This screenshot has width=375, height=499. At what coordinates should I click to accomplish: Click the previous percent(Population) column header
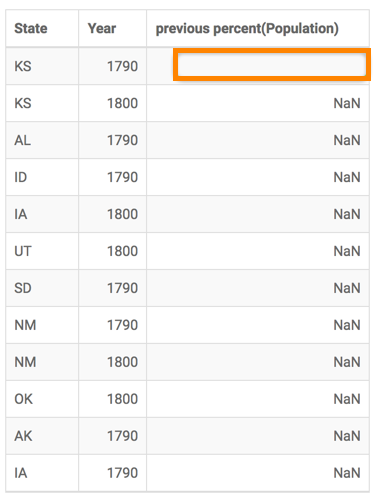pos(247,29)
